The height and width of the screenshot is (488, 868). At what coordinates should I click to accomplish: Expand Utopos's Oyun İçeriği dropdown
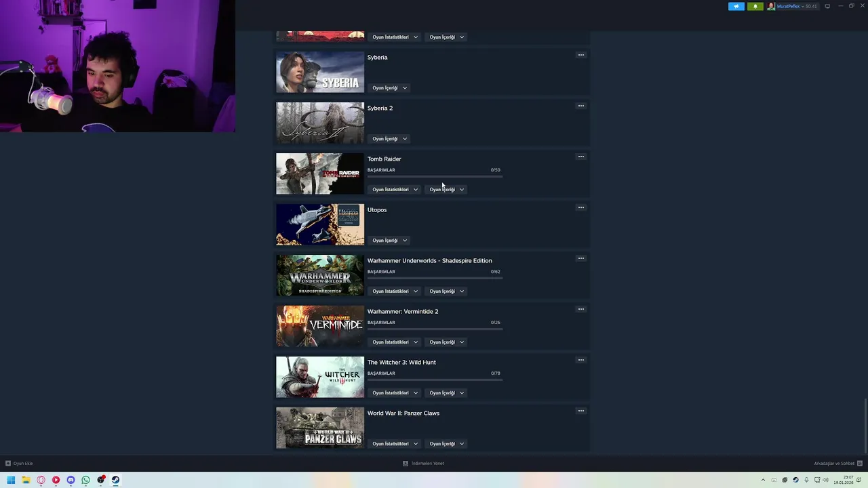tap(389, 241)
